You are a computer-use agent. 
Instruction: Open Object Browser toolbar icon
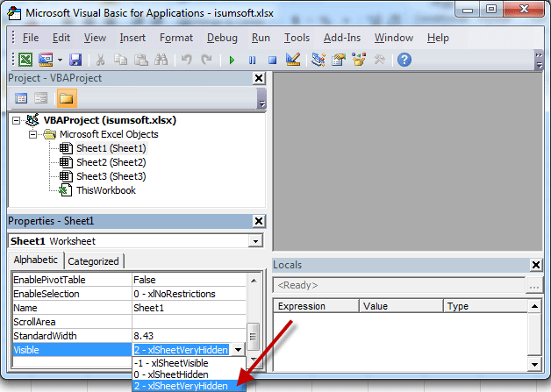359,60
